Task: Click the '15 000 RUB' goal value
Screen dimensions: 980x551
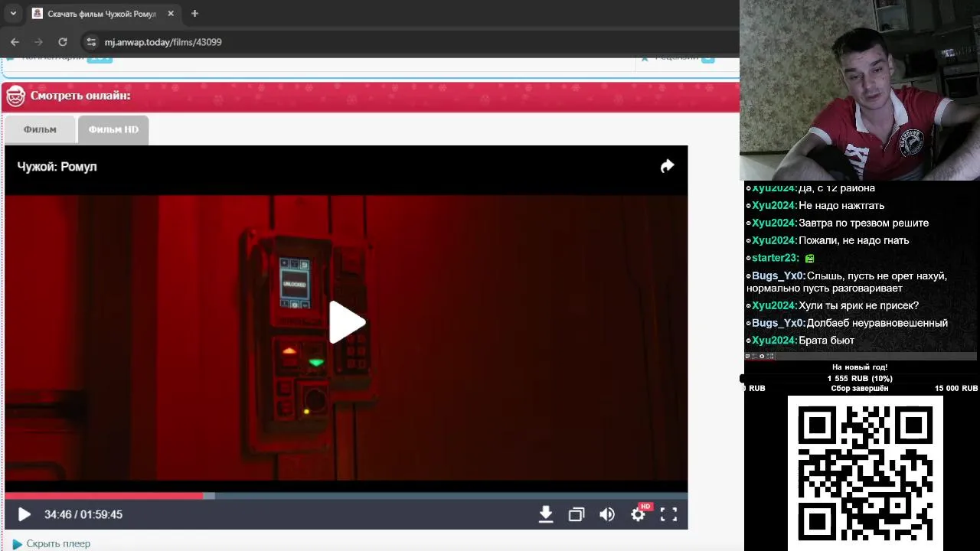Action: click(955, 389)
